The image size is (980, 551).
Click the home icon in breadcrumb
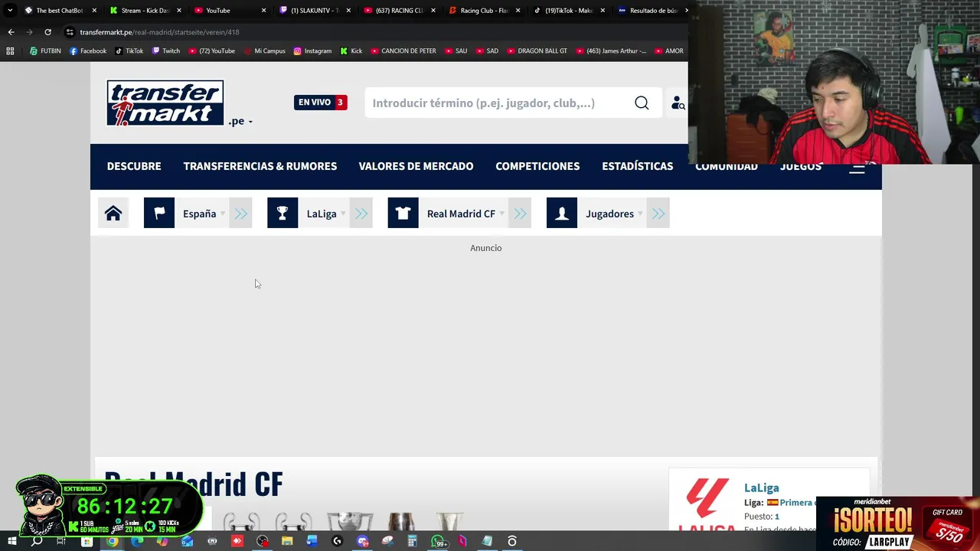pyautogui.click(x=113, y=214)
